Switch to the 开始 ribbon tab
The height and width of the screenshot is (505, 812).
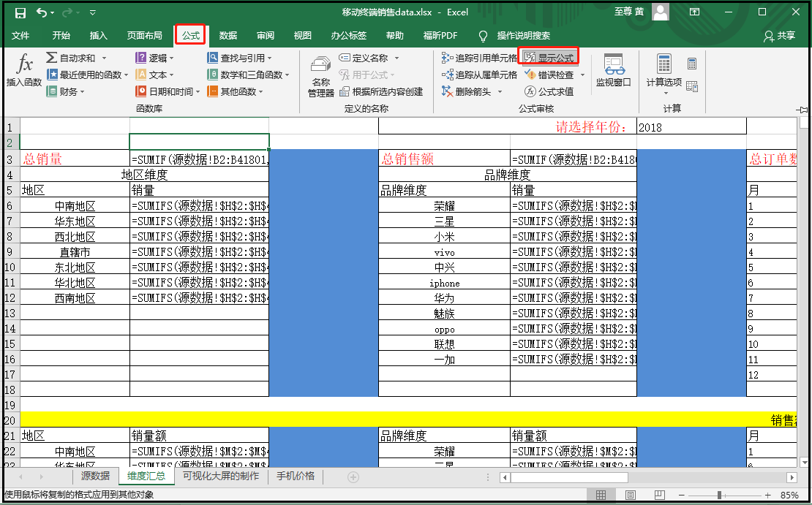tap(61, 36)
